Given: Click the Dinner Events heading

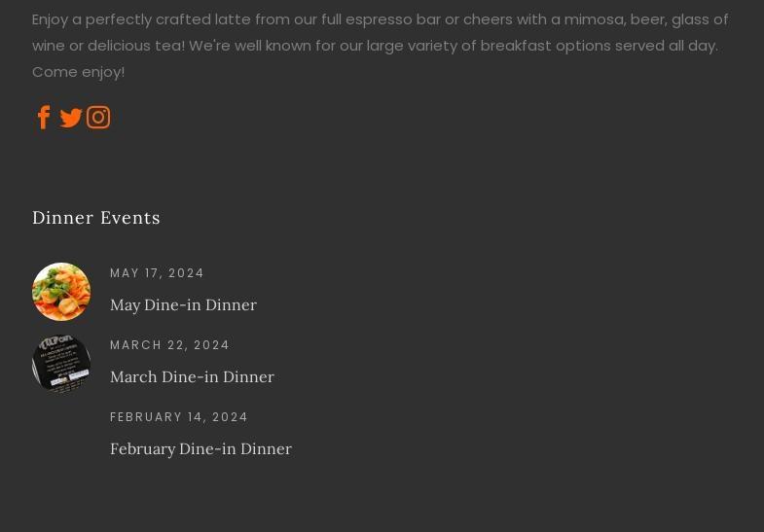Looking at the screenshot, I should click(x=96, y=218).
